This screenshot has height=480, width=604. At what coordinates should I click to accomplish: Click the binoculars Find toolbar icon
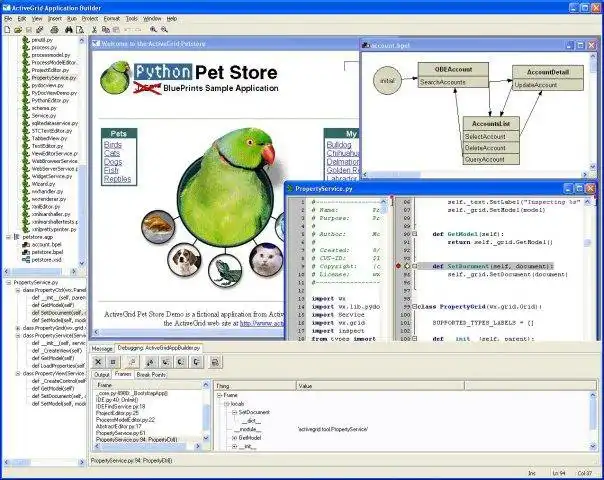(x=69, y=29)
